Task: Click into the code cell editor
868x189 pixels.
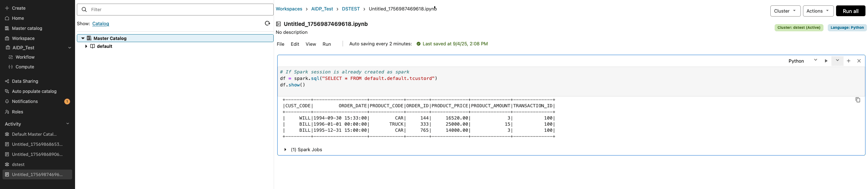Action: [571, 81]
